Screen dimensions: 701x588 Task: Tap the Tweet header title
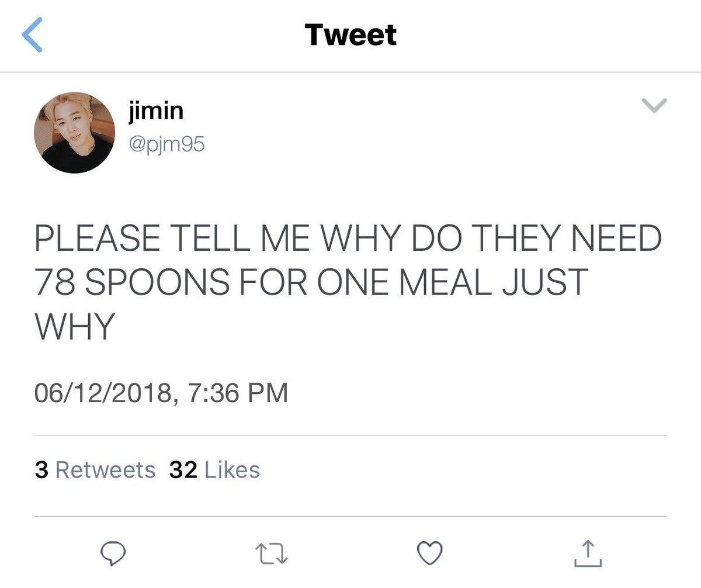pos(350,35)
